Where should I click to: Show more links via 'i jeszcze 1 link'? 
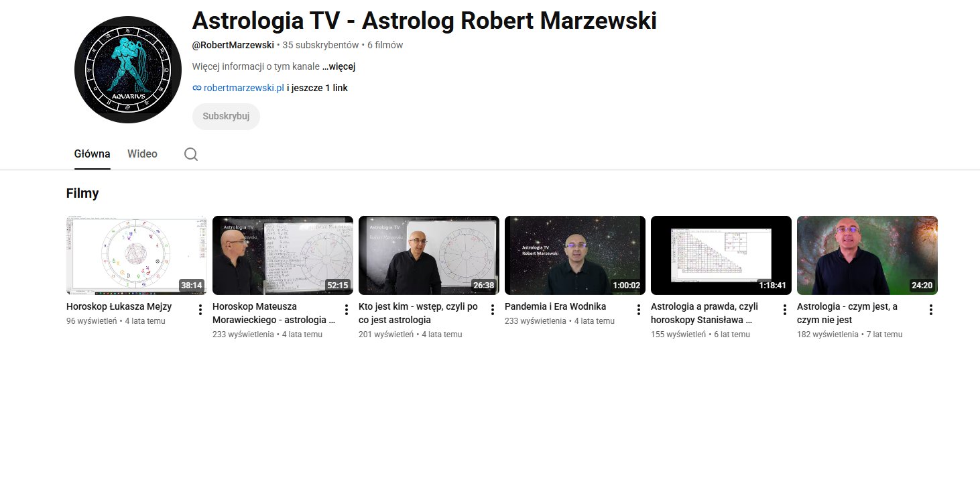coord(317,88)
